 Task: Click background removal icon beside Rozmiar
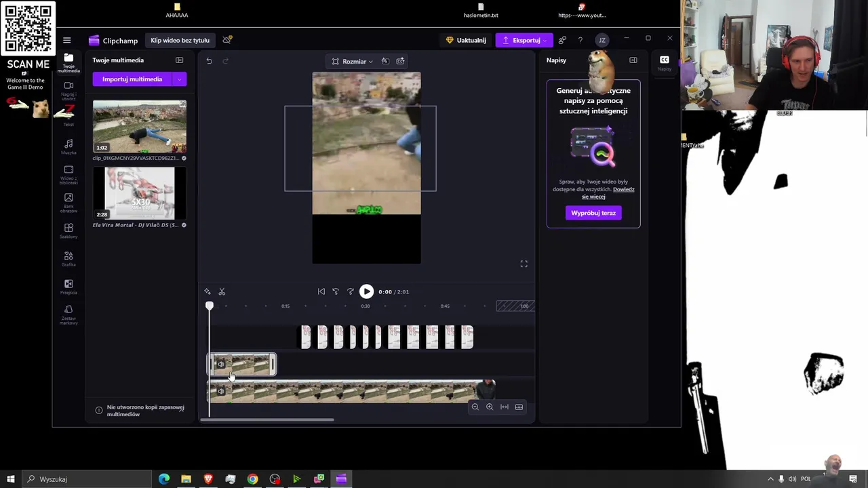pos(385,61)
